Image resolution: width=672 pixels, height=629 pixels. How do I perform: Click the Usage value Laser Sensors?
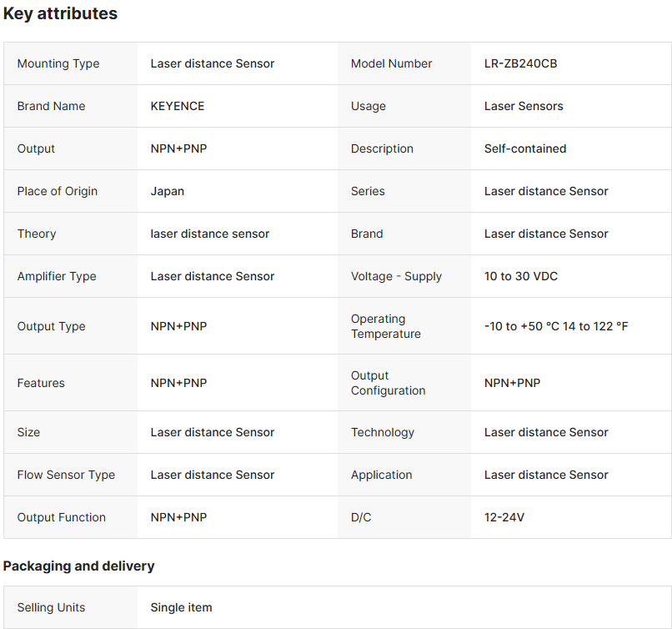(523, 106)
